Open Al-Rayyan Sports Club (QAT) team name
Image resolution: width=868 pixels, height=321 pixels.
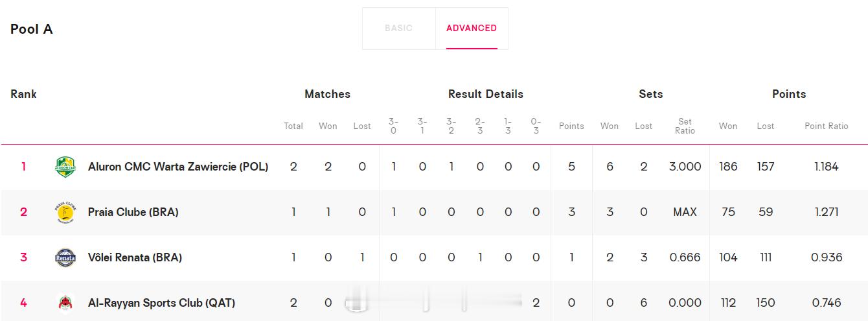click(x=161, y=303)
